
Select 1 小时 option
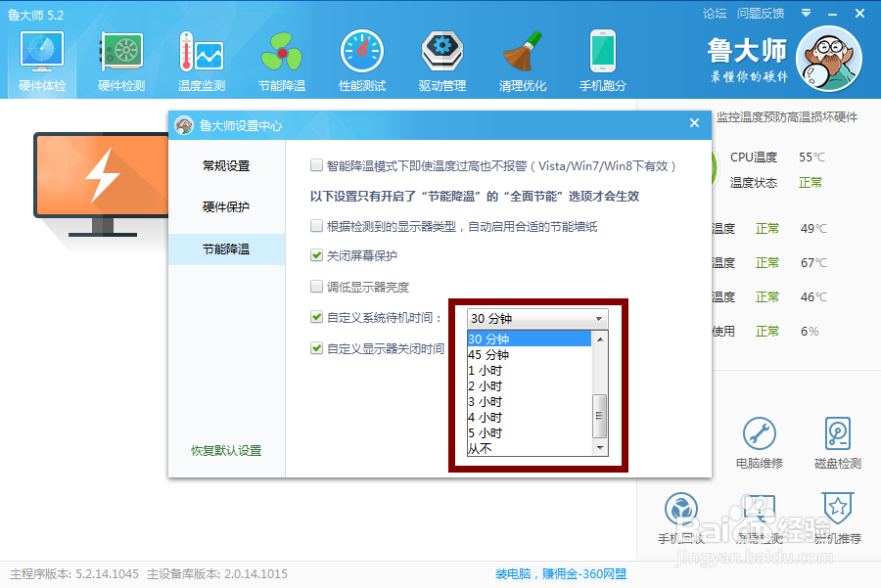[x=530, y=371]
